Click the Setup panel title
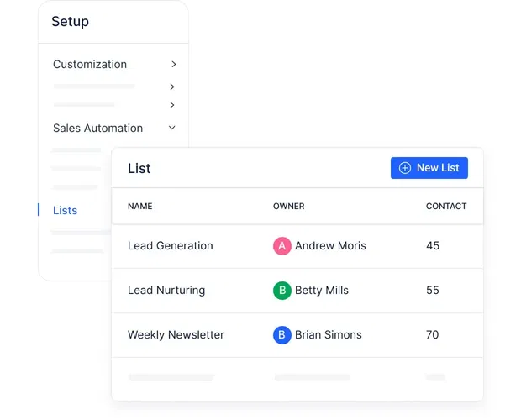The height and width of the screenshot is (420, 521). tap(70, 22)
